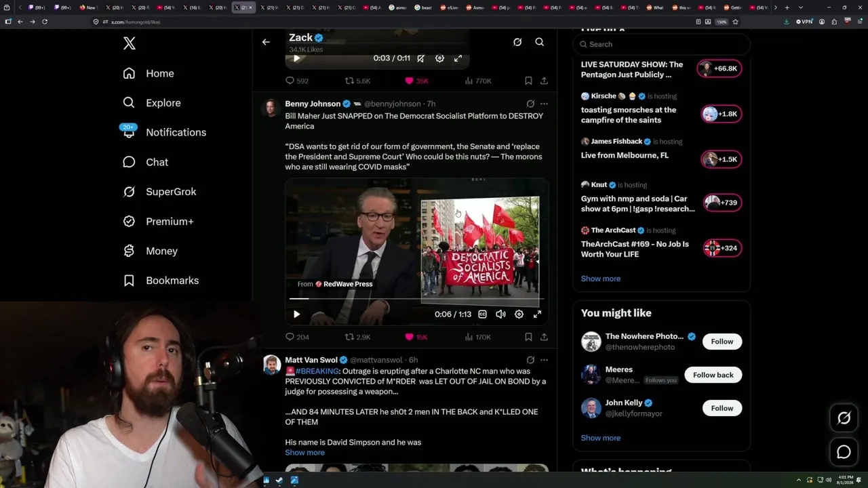Image resolution: width=868 pixels, height=488 pixels.
Task: Open floating chat messages button
Action: click(844, 452)
